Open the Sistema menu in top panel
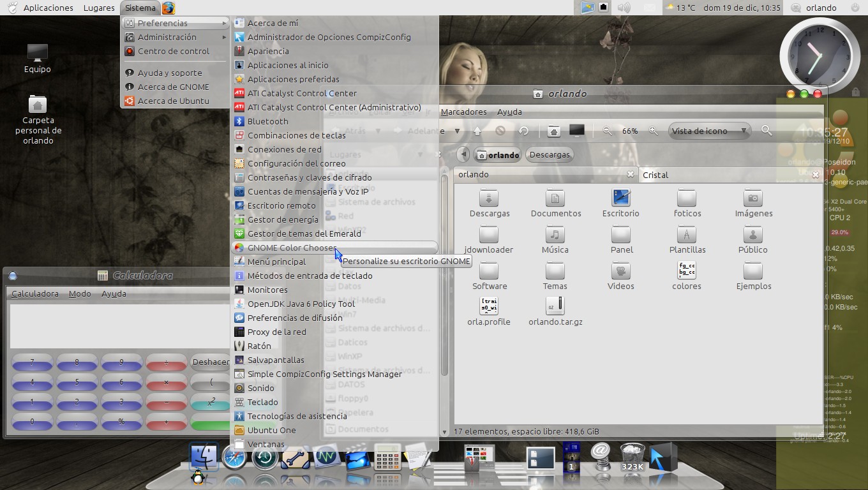Viewport: 868px width, 490px height. pyautogui.click(x=140, y=8)
